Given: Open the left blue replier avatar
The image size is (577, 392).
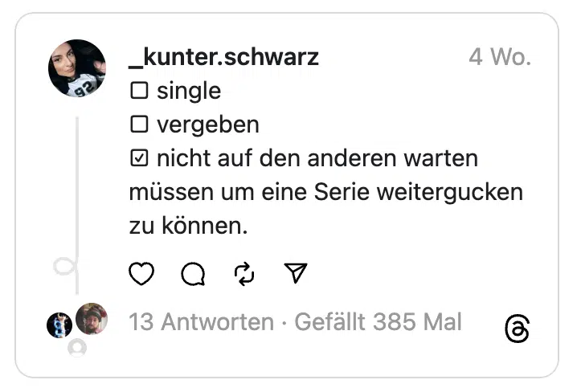Looking at the screenshot, I should tap(59, 325).
